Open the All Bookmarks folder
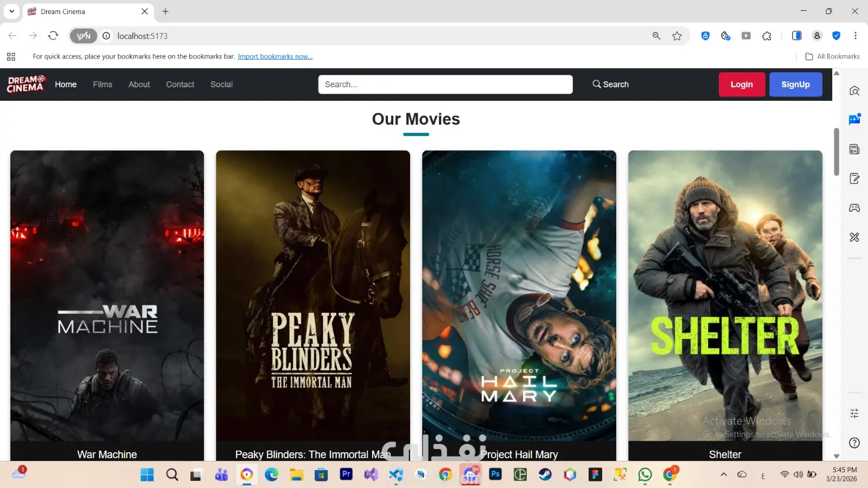 coord(833,56)
